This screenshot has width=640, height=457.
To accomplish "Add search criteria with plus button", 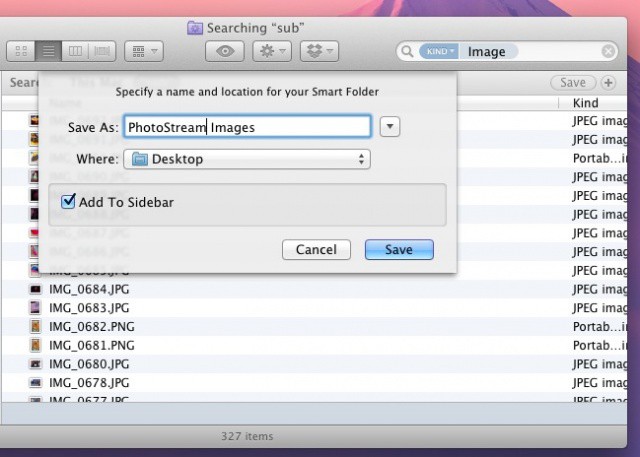I will coord(608,83).
